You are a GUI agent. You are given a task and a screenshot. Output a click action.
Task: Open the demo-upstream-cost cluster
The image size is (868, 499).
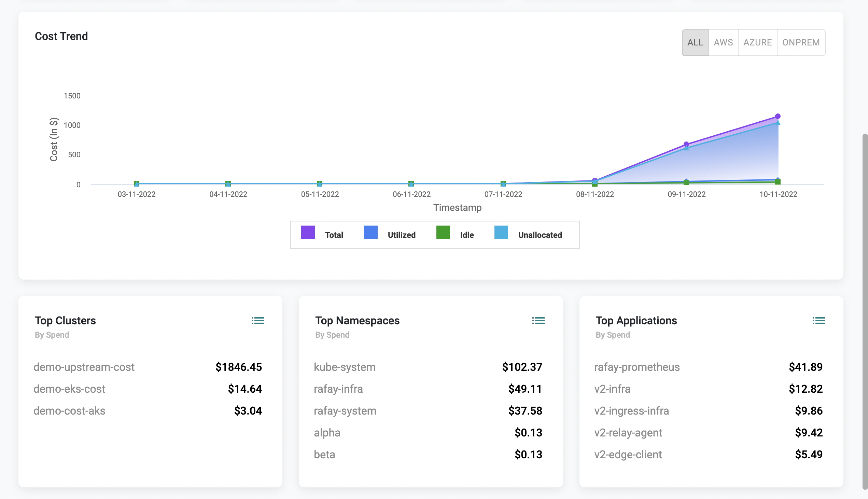[84, 367]
